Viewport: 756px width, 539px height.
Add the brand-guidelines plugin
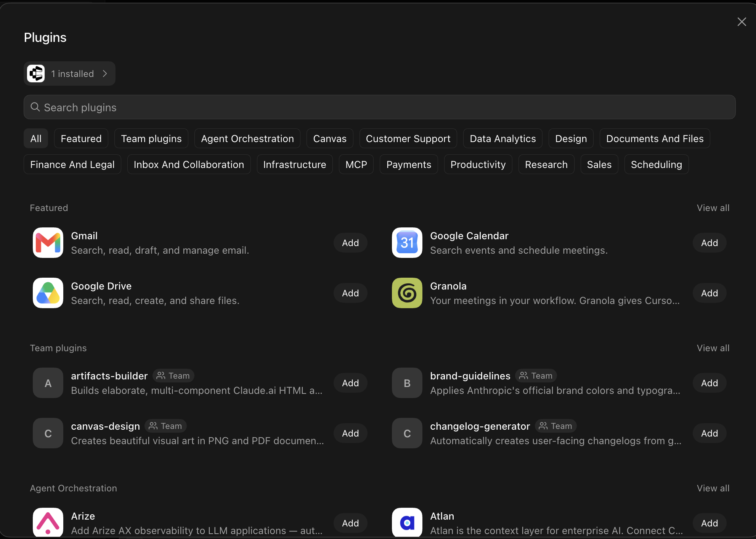tap(709, 383)
